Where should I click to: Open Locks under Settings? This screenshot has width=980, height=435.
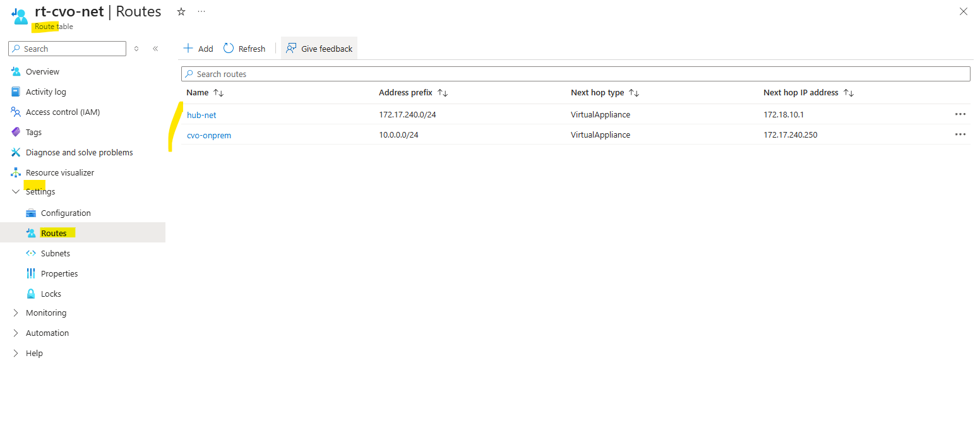coord(51,294)
